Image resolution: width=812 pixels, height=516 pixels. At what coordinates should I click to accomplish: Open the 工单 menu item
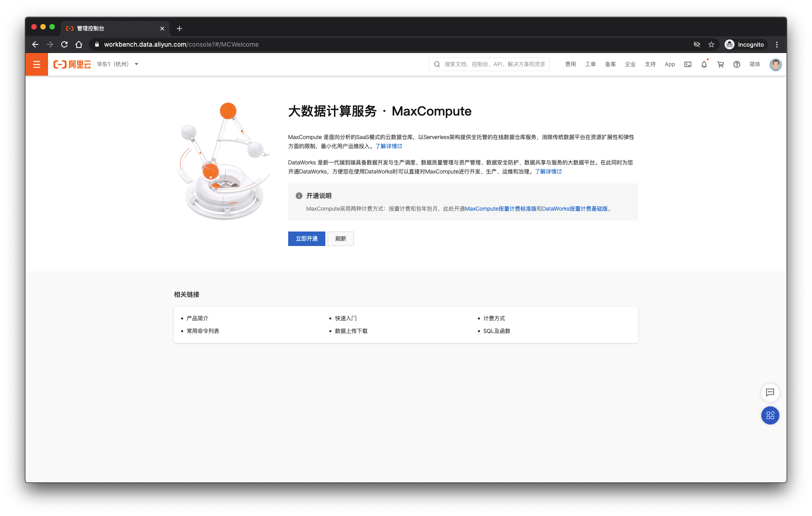(x=590, y=64)
